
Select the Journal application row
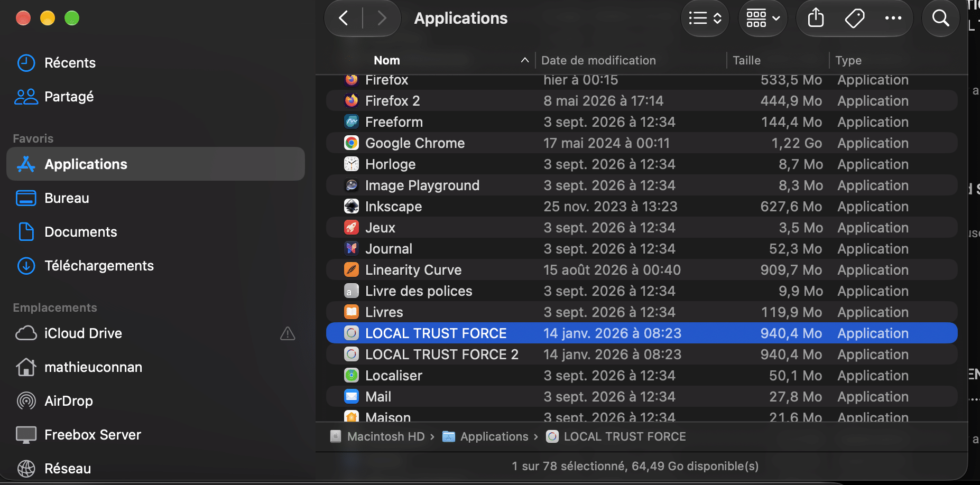pyautogui.click(x=642, y=249)
